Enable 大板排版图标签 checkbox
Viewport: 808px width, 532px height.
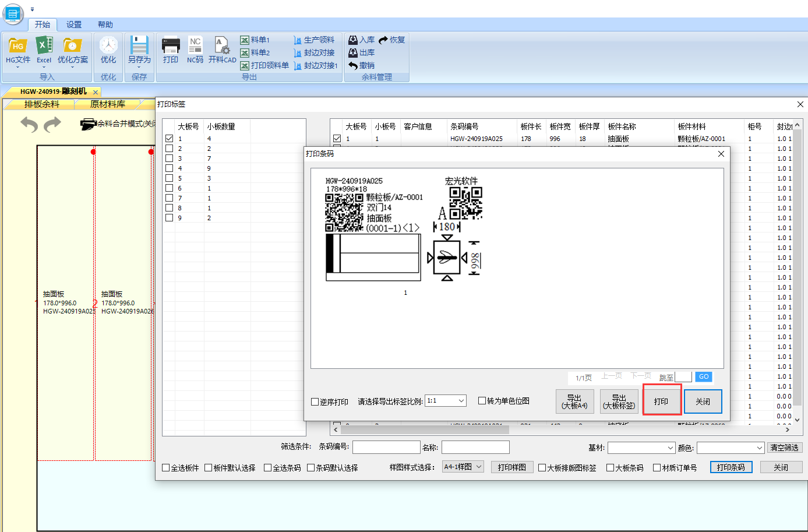point(542,468)
